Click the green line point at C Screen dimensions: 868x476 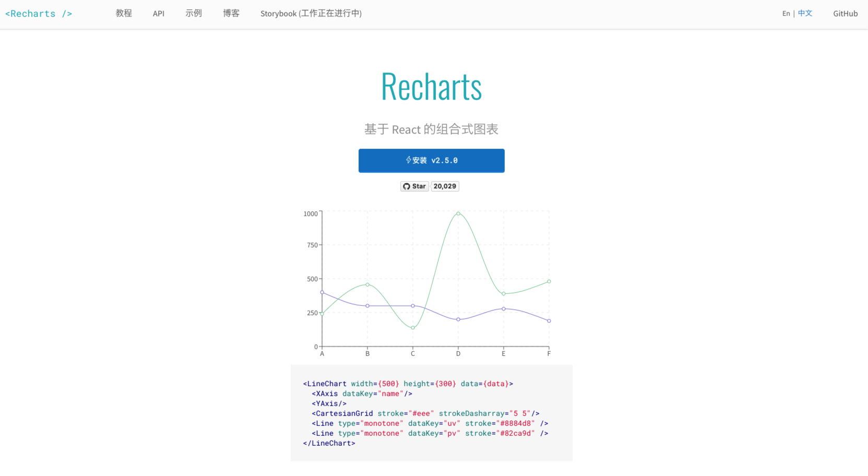(413, 328)
